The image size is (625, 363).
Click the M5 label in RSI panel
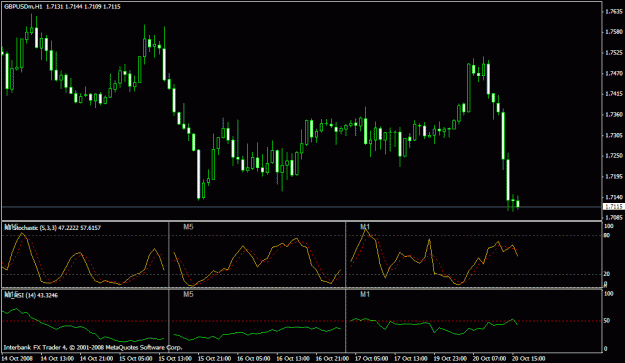pos(188,294)
